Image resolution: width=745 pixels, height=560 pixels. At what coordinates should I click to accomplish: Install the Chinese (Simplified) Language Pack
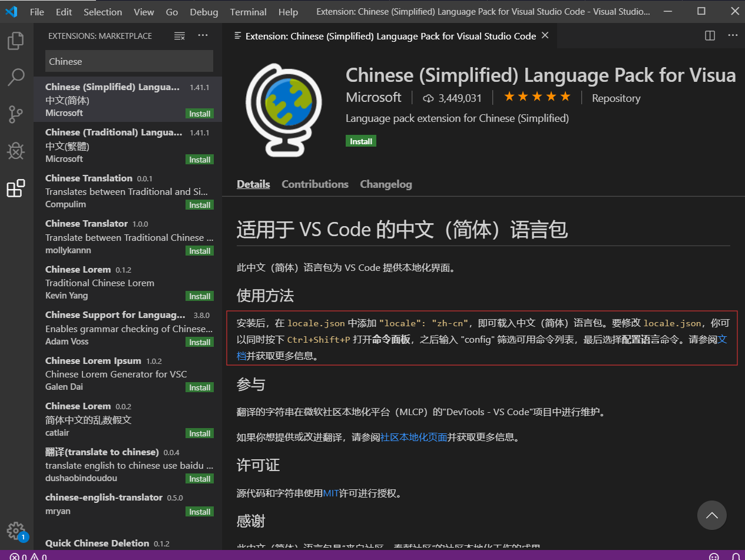[360, 141]
